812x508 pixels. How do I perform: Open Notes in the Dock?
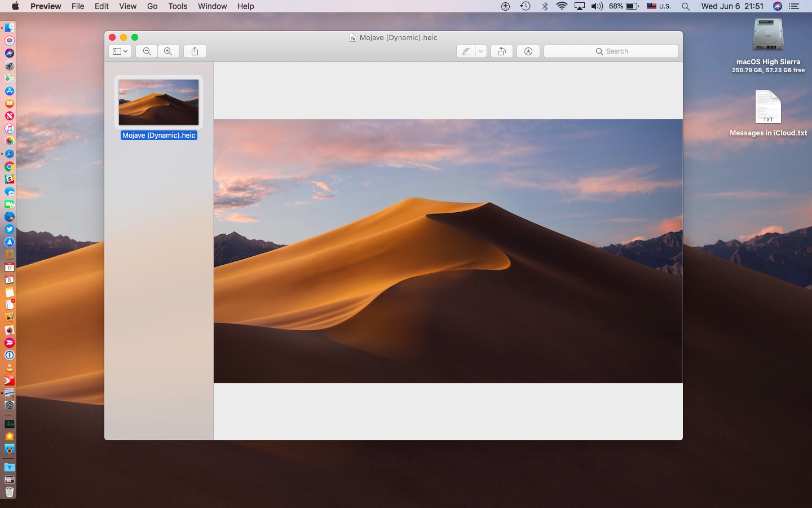point(10,292)
